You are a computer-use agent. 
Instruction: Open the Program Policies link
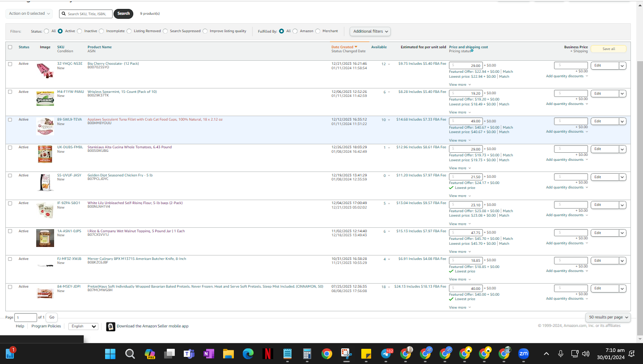coord(46,326)
